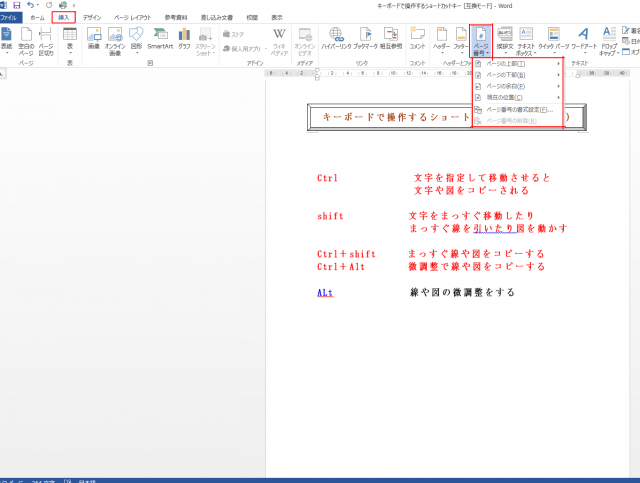Click the グラフ (Chart) icon
Screen dimensions: 640x483
[x=184, y=40]
